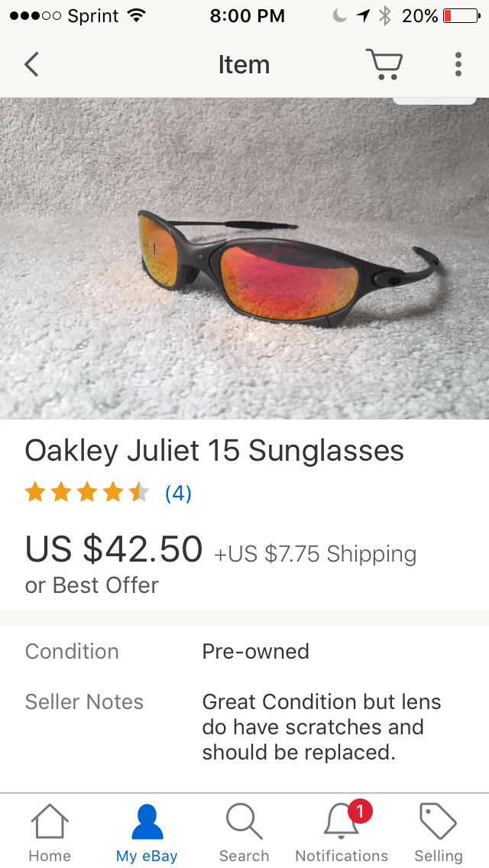Open the shopping cart
Image resolution: width=489 pixels, height=868 pixels.
384,64
